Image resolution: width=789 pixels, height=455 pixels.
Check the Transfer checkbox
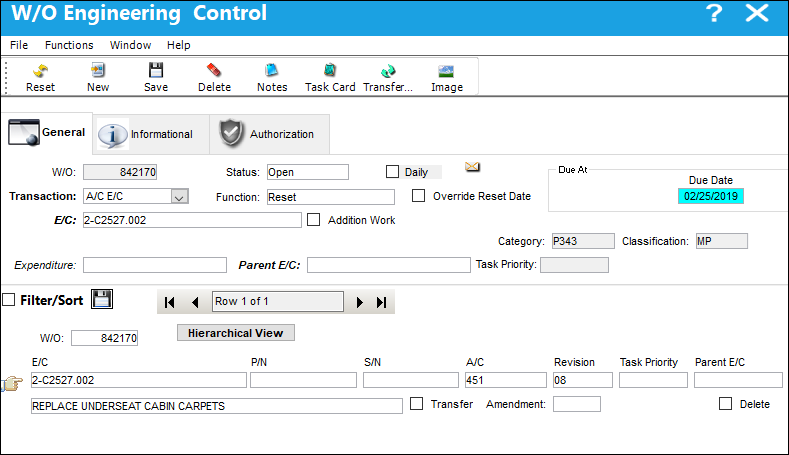(416, 404)
